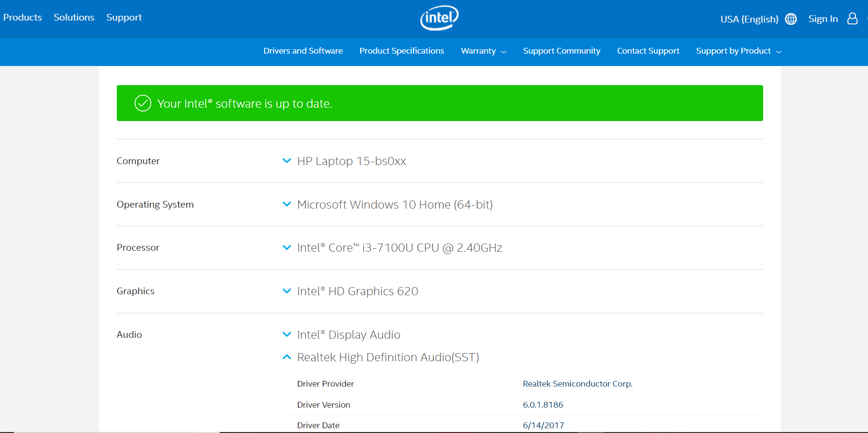Image resolution: width=868 pixels, height=433 pixels.
Task: Click Contact Support link
Action: click(x=648, y=51)
